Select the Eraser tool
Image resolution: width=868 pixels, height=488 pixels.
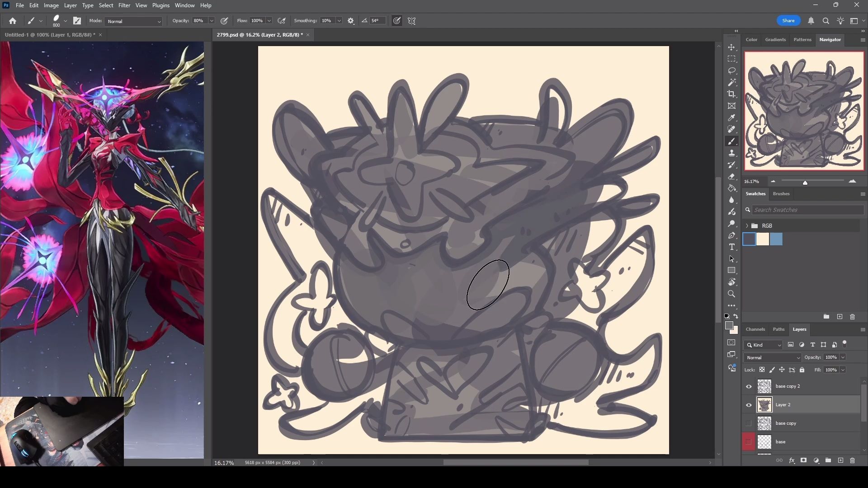click(731, 177)
